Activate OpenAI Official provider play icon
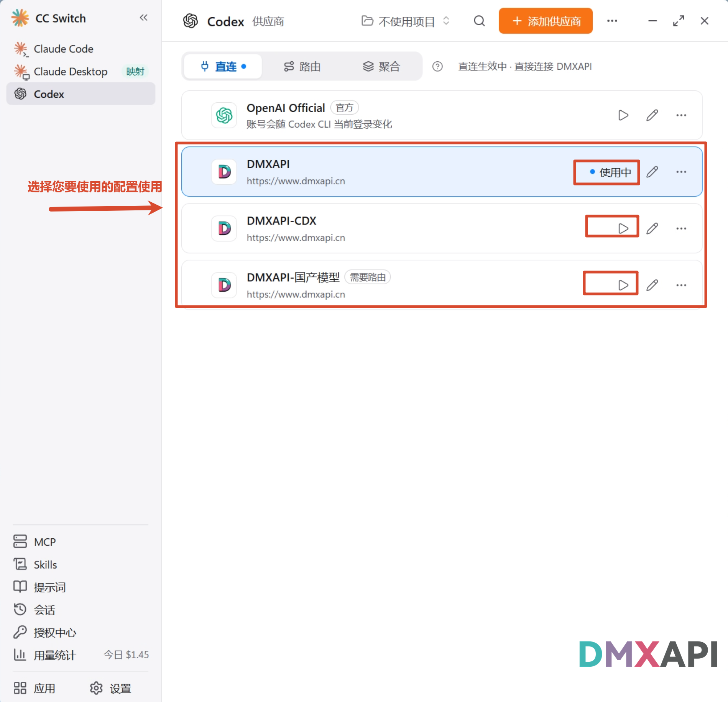The image size is (728, 702). point(623,115)
